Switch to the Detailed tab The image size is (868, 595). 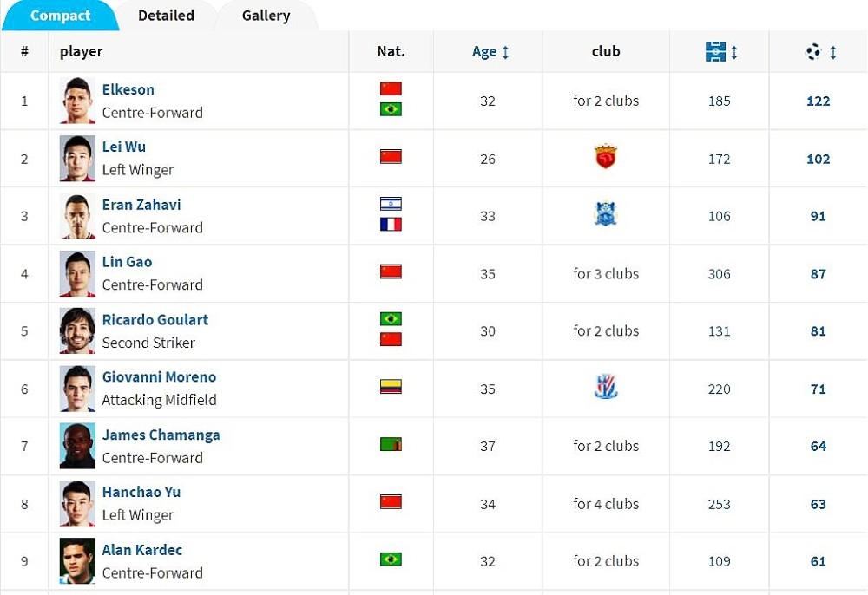pos(166,16)
